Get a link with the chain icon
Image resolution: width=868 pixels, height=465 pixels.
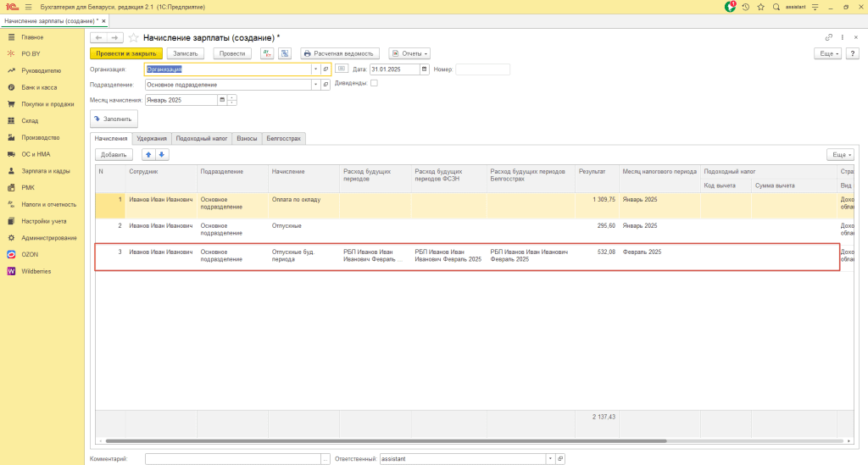pos(829,37)
